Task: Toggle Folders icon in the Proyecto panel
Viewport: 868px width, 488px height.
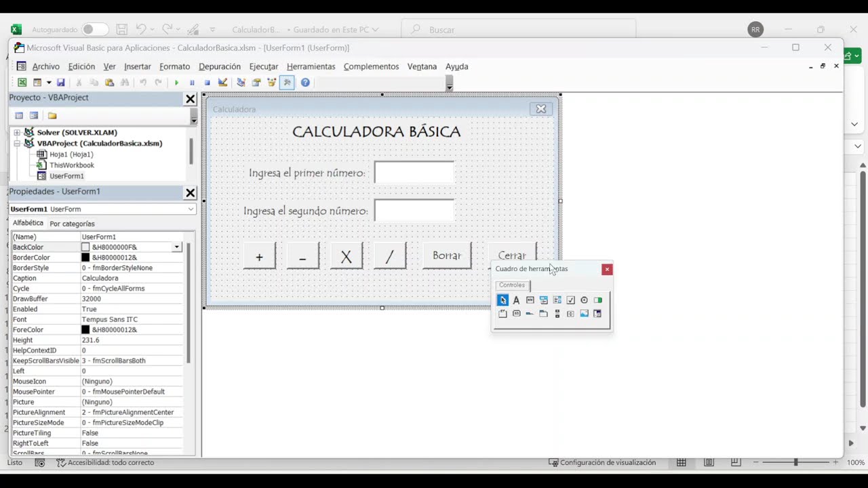Action: (52, 116)
